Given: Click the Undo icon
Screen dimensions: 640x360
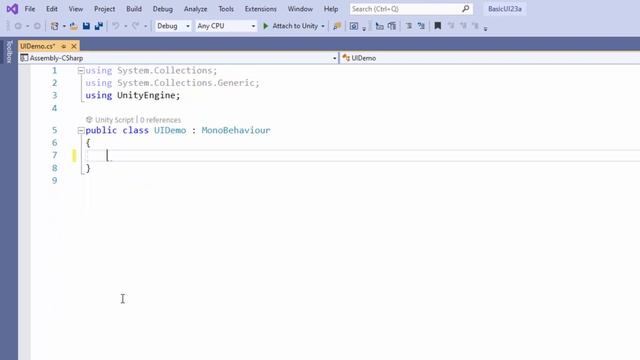Looking at the screenshot, I should [x=116, y=26].
